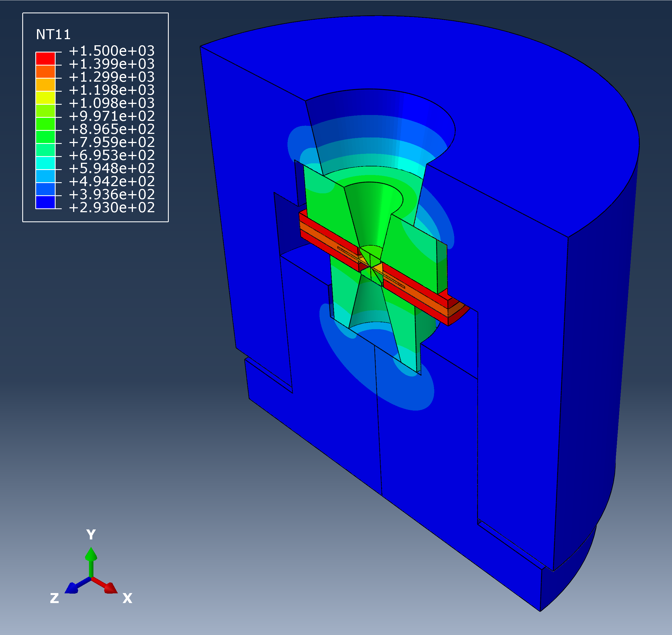Click the +5.948e+02 legend value

111,168
